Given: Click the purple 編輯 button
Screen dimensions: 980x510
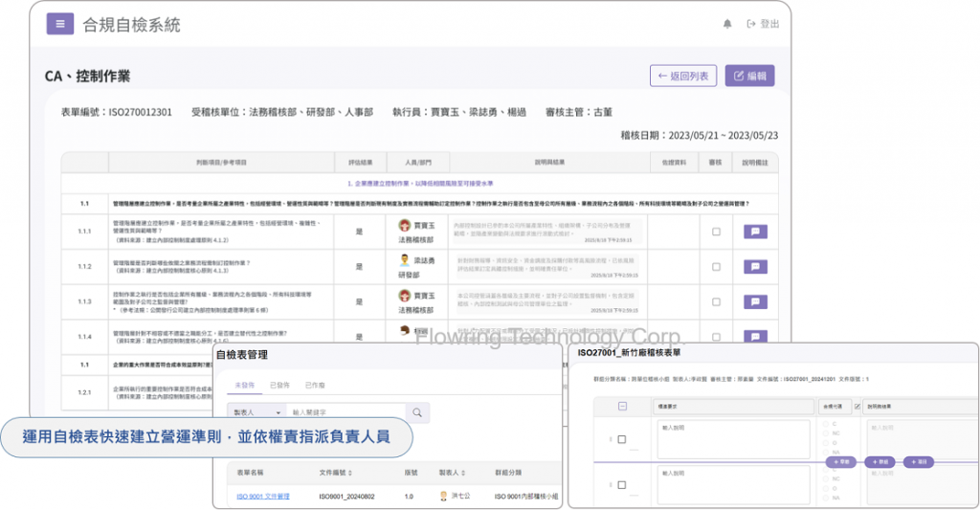Looking at the screenshot, I should pos(749,76).
